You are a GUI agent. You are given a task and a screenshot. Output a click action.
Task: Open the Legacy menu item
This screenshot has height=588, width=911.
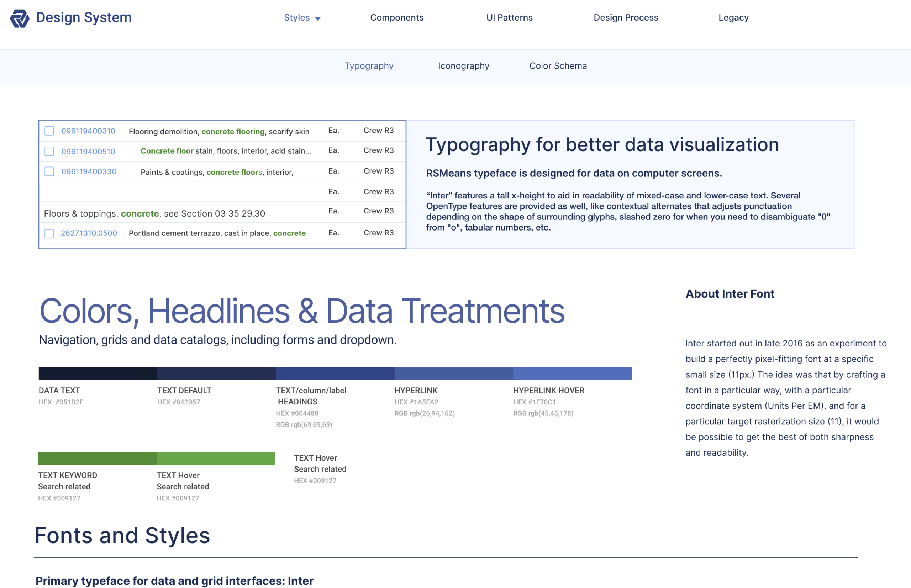733,17
